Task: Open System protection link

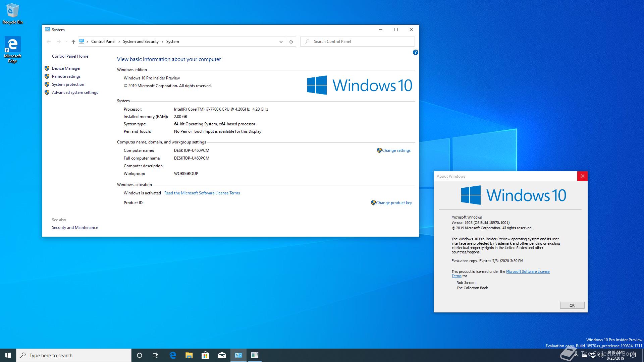Action: pos(68,84)
